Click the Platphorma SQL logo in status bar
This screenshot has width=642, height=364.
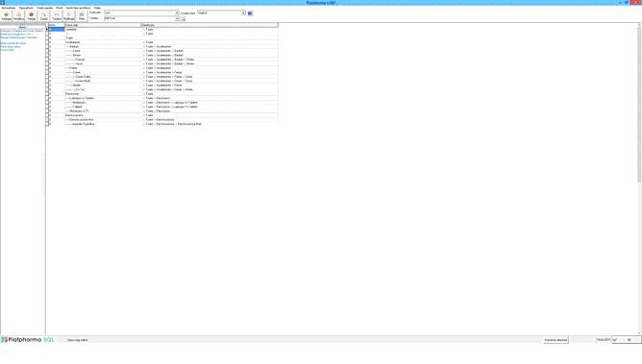(x=28, y=340)
